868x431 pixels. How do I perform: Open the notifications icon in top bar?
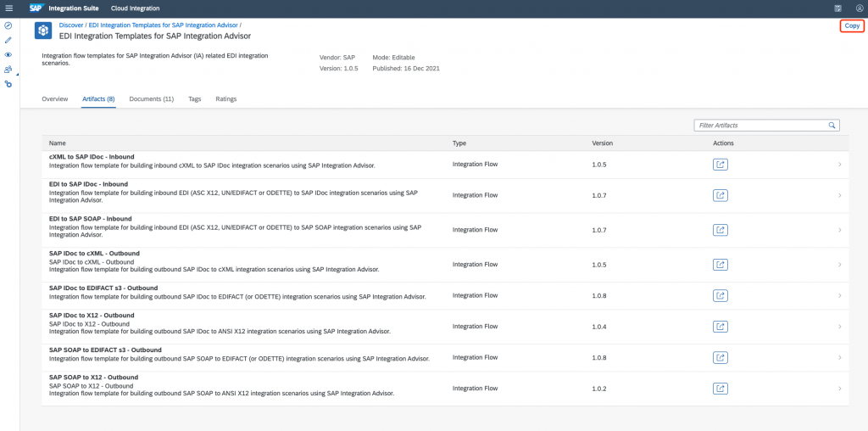[x=838, y=8]
